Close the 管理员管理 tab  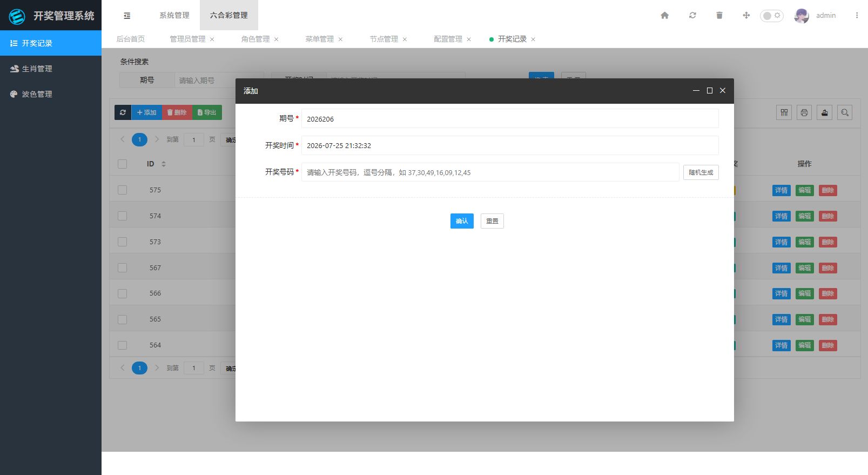click(x=212, y=39)
